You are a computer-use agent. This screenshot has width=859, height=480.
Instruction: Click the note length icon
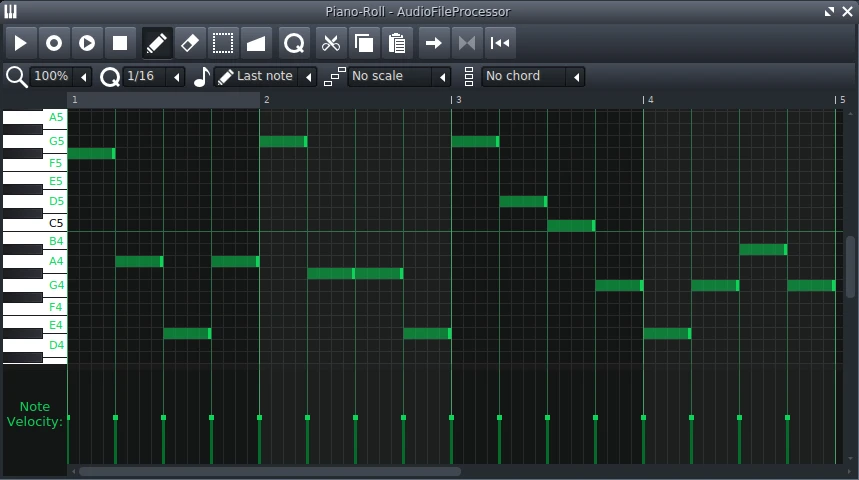pyautogui.click(x=202, y=77)
